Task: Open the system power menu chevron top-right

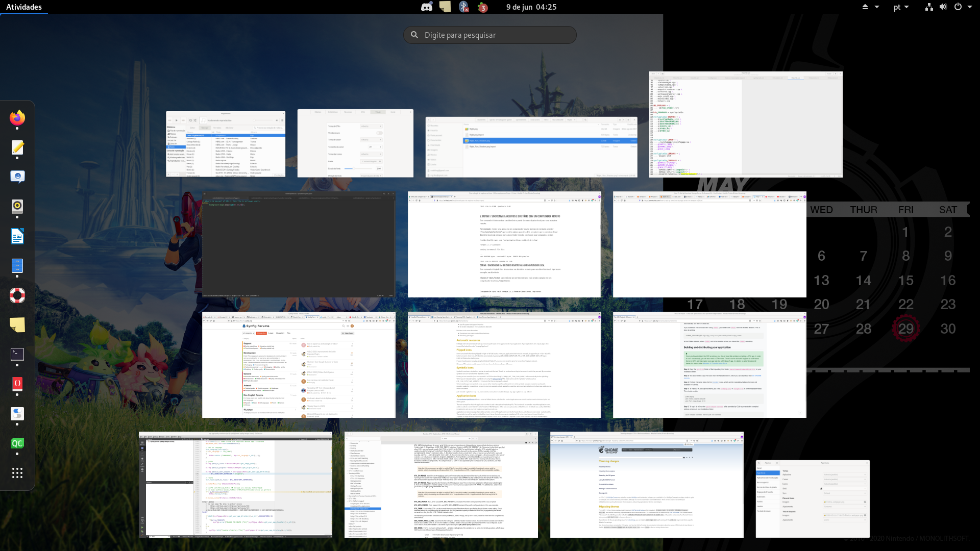Action: (969, 7)
